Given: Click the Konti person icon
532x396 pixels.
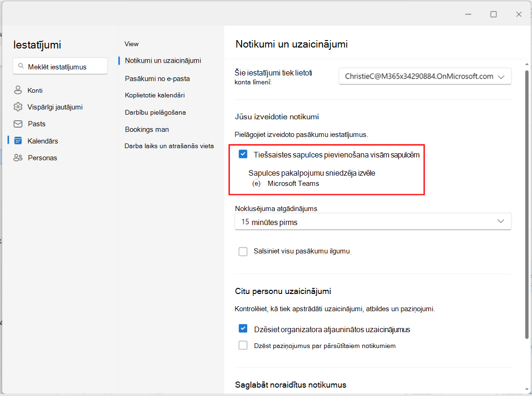Looking at the screenshot, I should click(x=18, y=90).
